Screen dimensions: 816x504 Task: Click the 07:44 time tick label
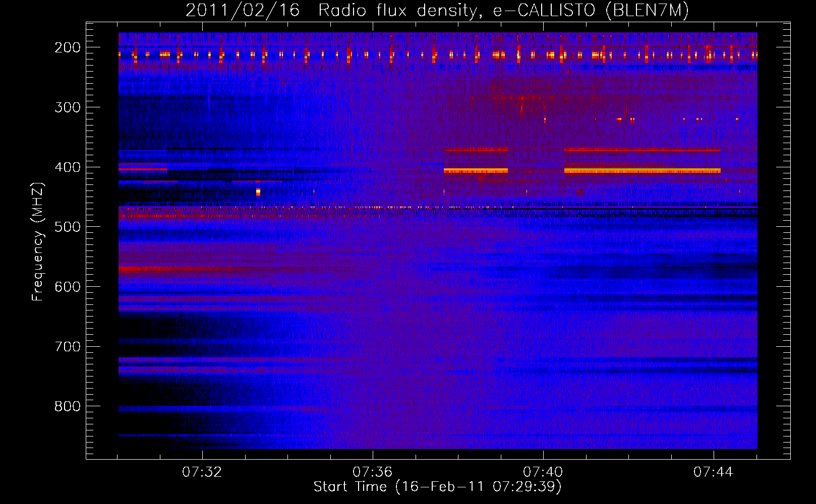click(714, 472)
